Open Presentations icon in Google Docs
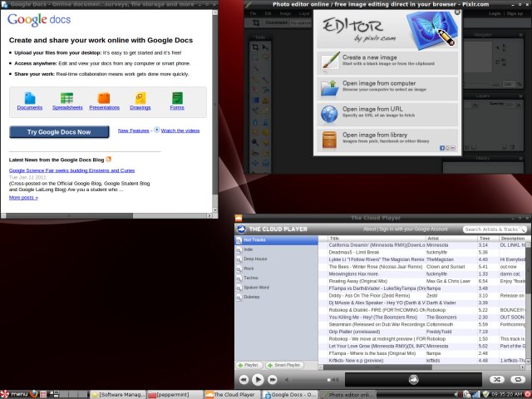The height and width of the screenshot is (399, 532). pyautogui.click(x=104, y=98)
